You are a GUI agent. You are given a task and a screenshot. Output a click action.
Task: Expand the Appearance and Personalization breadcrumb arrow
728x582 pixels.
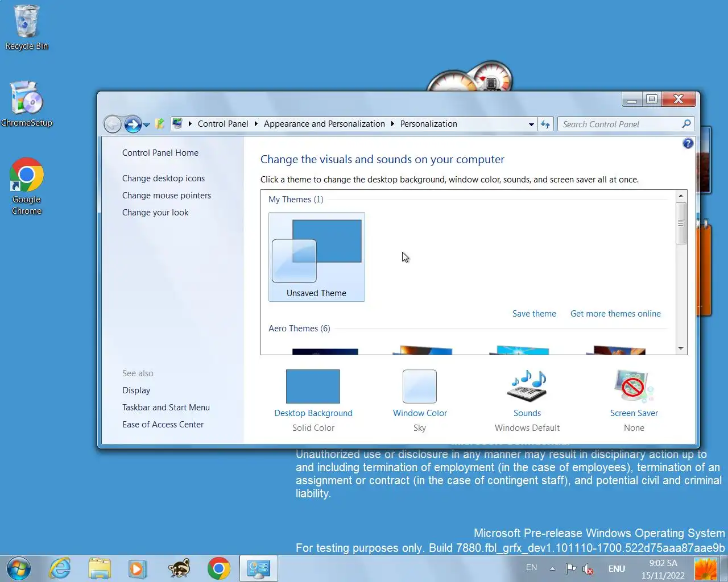click(392, 123)
